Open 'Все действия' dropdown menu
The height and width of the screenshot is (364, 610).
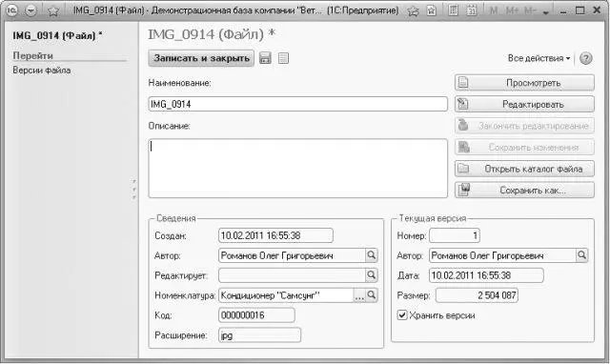[x=539, y=58]
